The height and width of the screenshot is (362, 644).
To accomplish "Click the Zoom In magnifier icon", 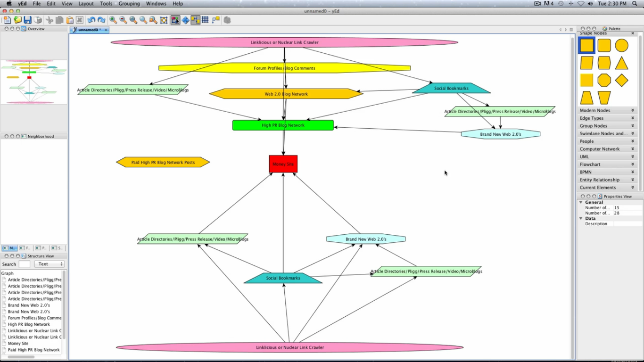I will click(113, 20).
